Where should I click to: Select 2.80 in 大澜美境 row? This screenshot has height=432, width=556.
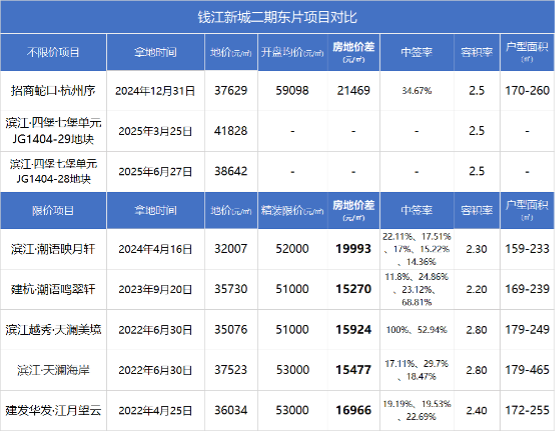477,330
